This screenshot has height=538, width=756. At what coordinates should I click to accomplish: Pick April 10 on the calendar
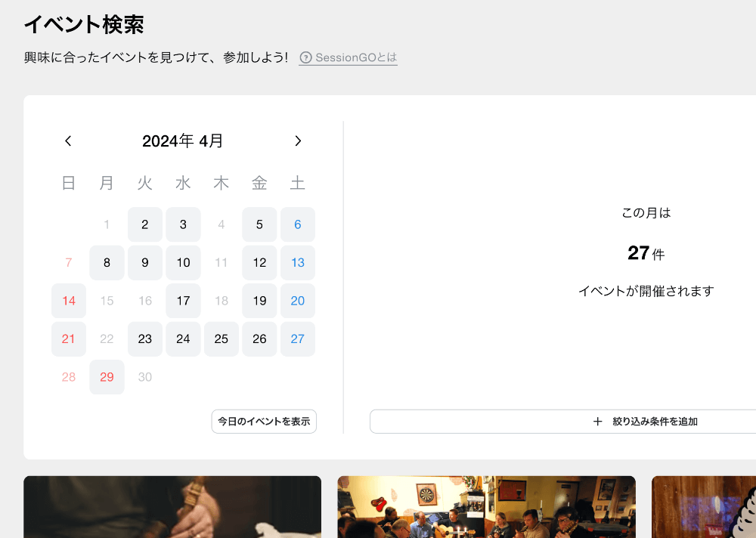(183, 263)
